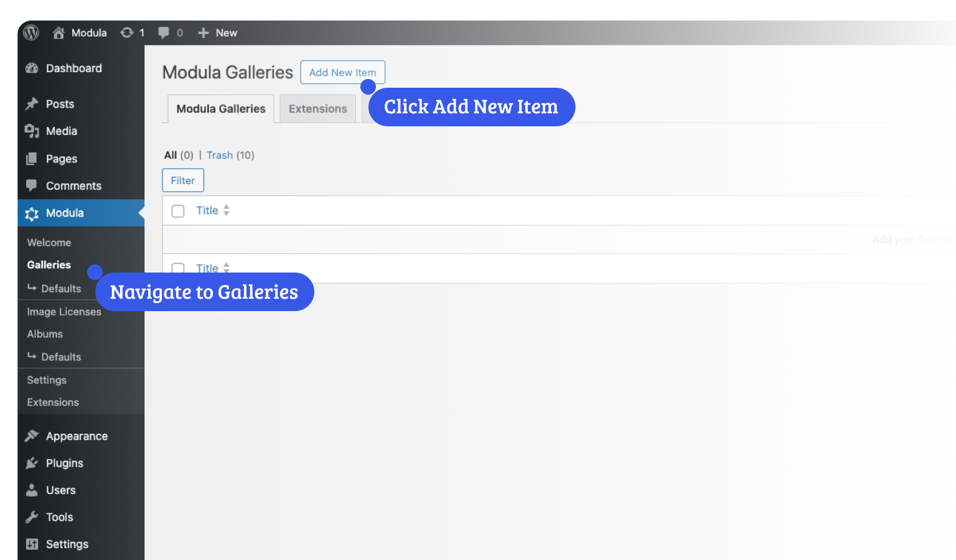Click the Add New Item button
This screenshot has height=560, width=956.
(342, 72)
